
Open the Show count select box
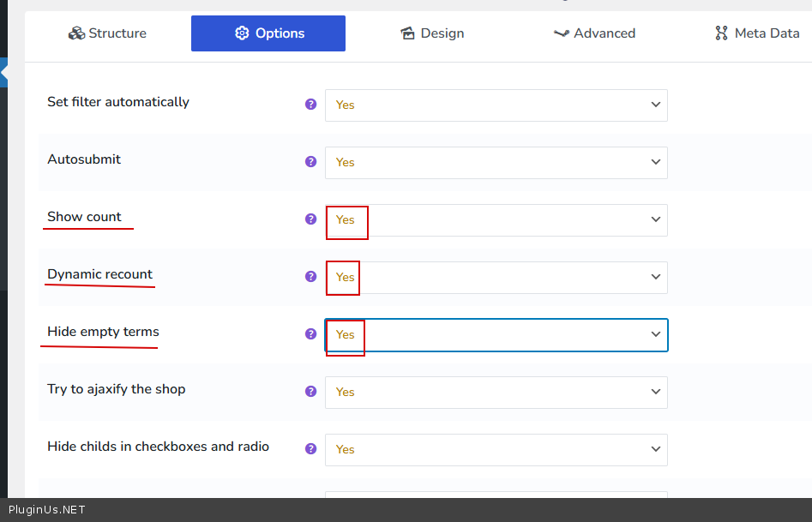(x=496, y=220)
